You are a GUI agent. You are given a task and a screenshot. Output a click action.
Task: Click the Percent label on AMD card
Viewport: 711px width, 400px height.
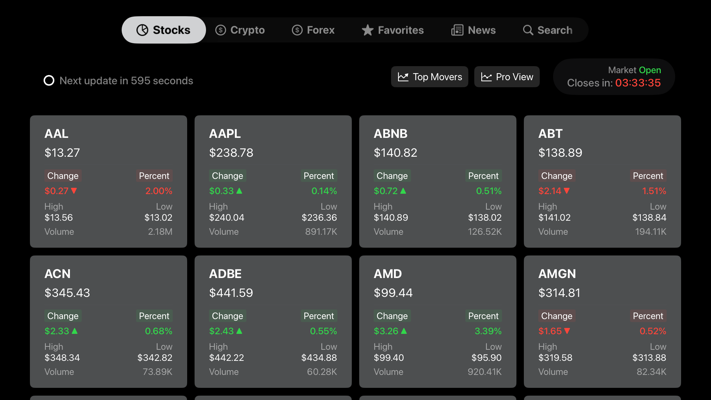pos(483,316)
